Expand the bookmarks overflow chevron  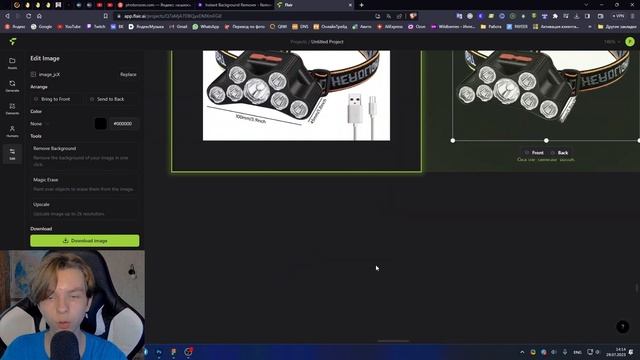[590, 27]
